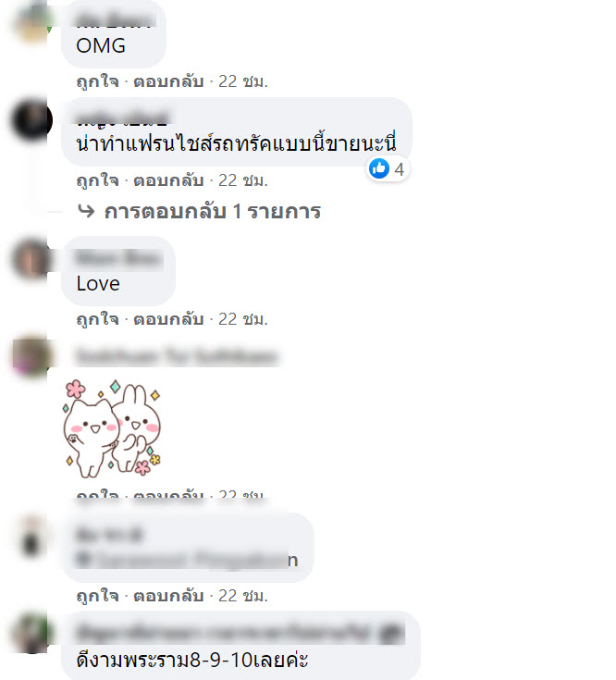Reply to the แฟรนไชส์รถทรัค comment
Image resolution: width=616 pixels, height=680 pixels.
pyautogui.click(x=168, y=180)
